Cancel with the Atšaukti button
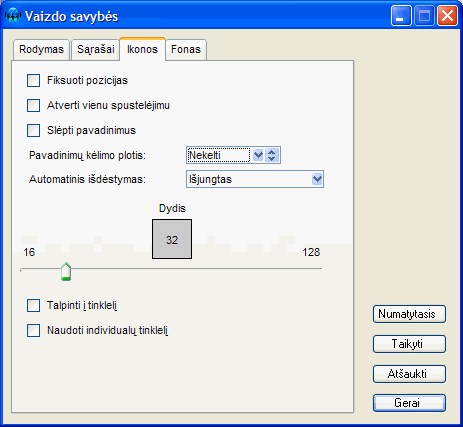The width and height of the screenshot is (463, 427). tap(409, 374)
